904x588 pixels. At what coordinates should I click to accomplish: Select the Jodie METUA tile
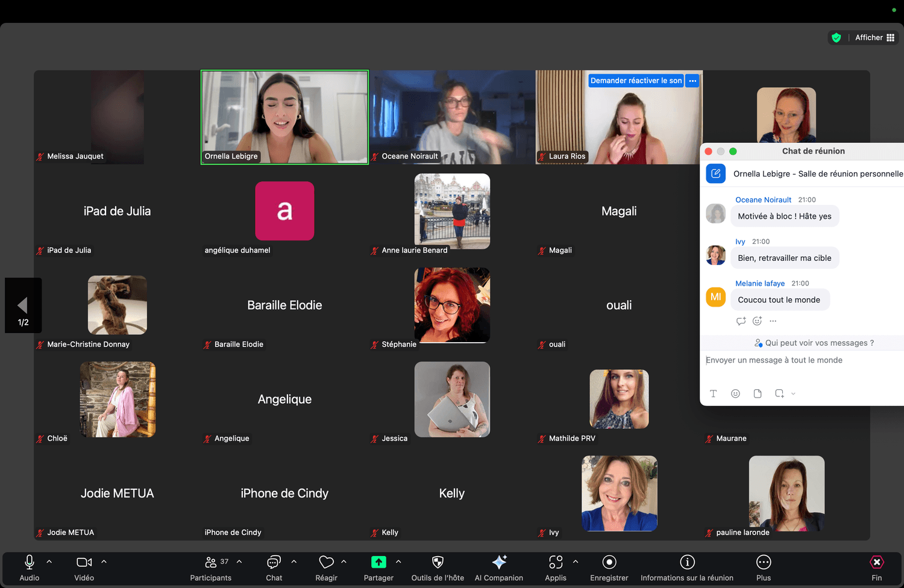click(x=117, y=493)
